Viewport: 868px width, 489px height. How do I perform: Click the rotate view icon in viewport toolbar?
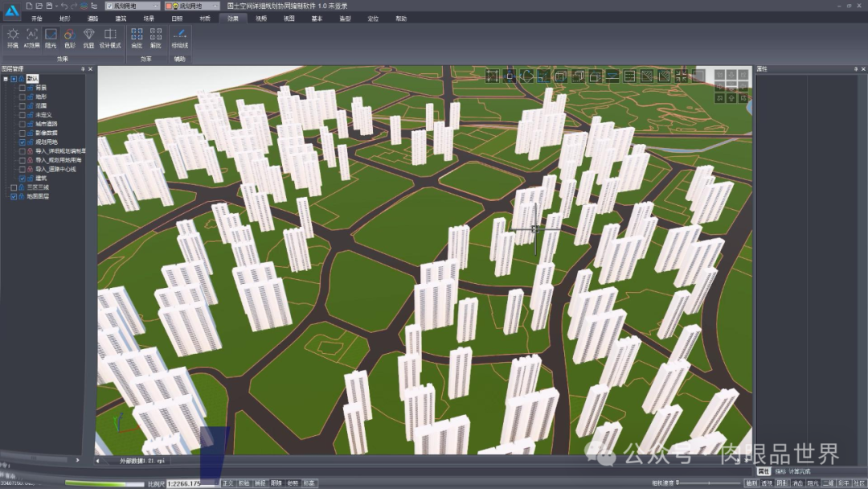(x=526, y=76)
